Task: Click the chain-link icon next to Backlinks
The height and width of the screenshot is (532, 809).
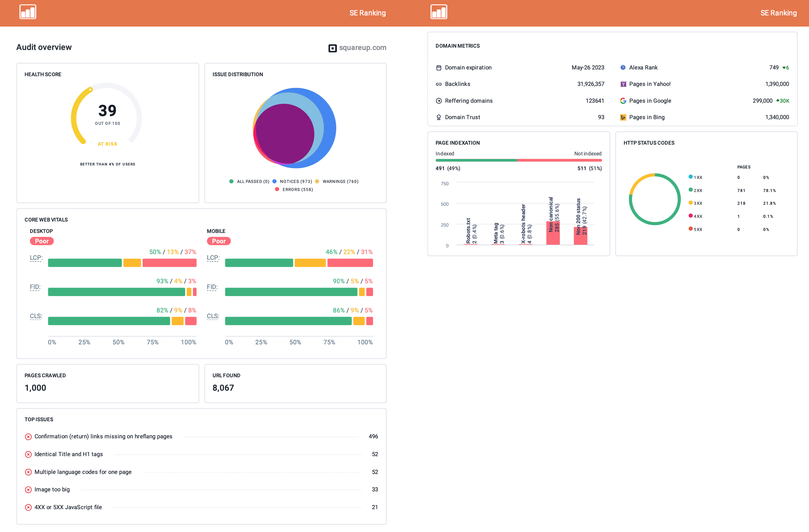Action: click(x=439, y=84)
